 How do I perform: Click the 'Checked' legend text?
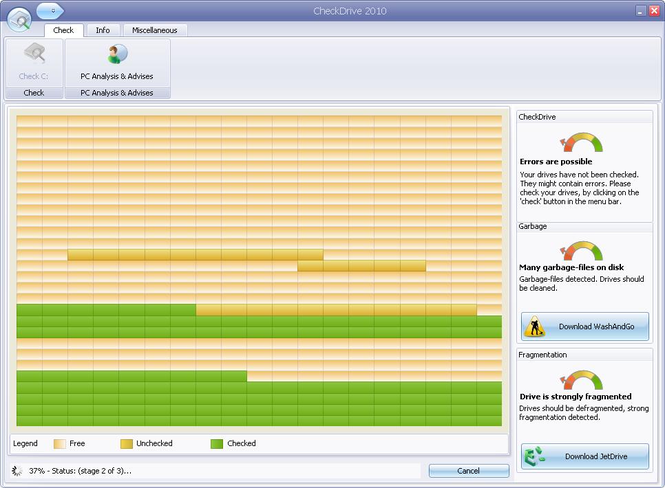click(x=241, y=443)
